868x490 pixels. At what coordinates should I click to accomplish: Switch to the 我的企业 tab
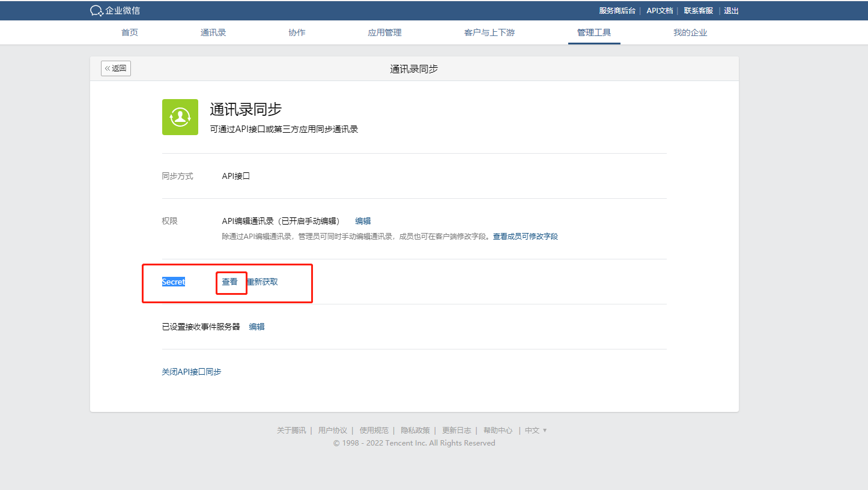690,32
